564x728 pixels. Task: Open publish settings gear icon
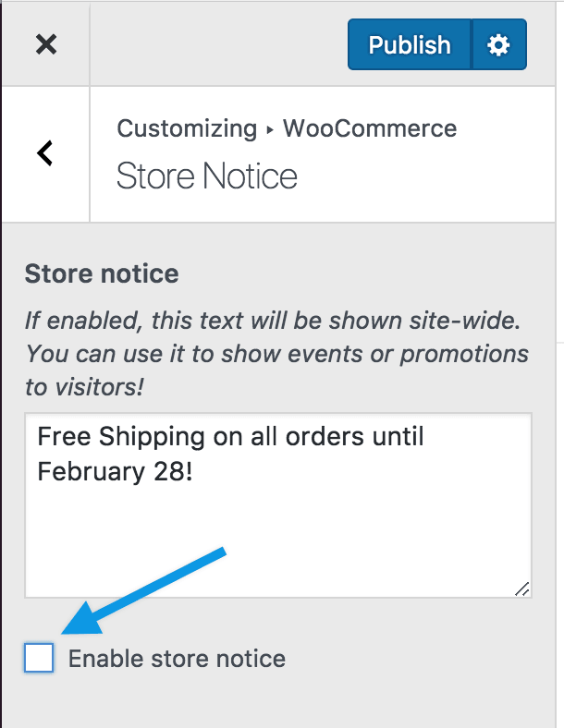point(498,45)
